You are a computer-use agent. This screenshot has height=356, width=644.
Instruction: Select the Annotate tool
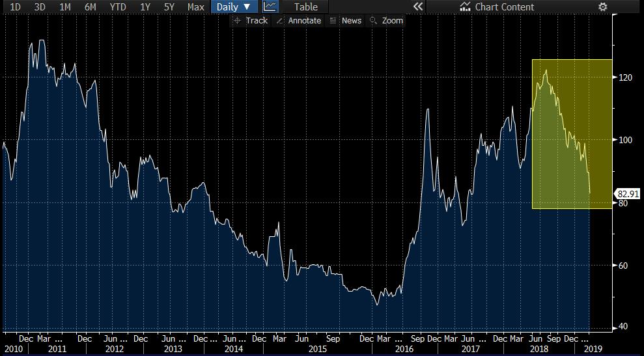299,21
